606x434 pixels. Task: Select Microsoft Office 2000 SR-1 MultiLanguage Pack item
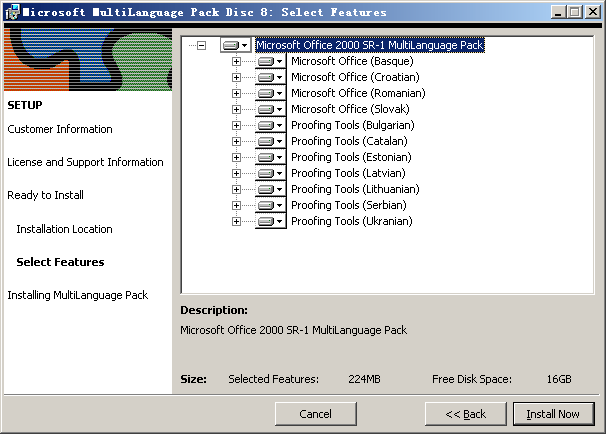(x=369, y=46)
